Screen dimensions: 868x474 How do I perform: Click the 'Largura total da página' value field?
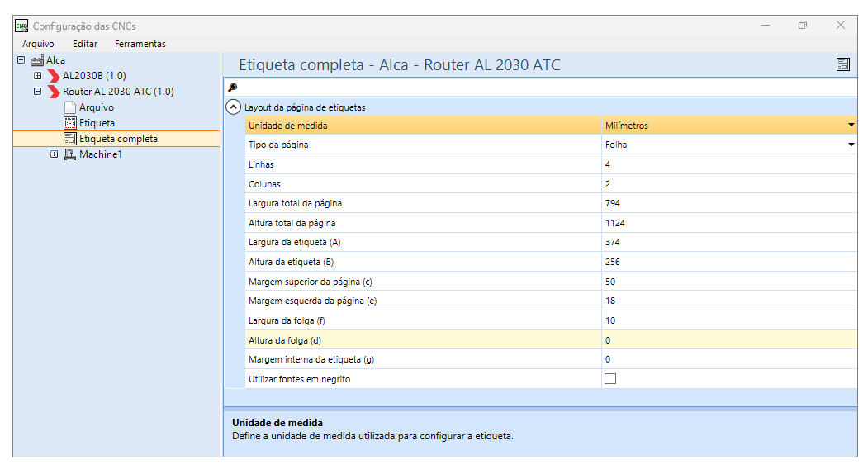pyautogui.click(x=727, y=203)
